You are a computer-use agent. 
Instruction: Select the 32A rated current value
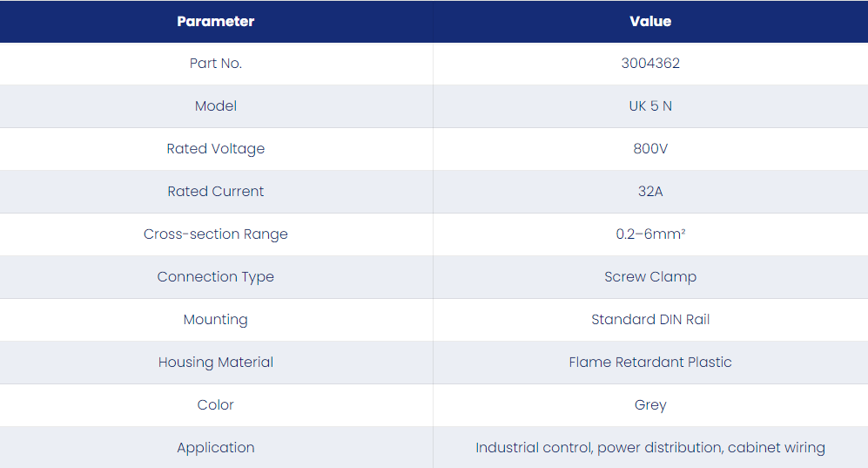(650, 191)
